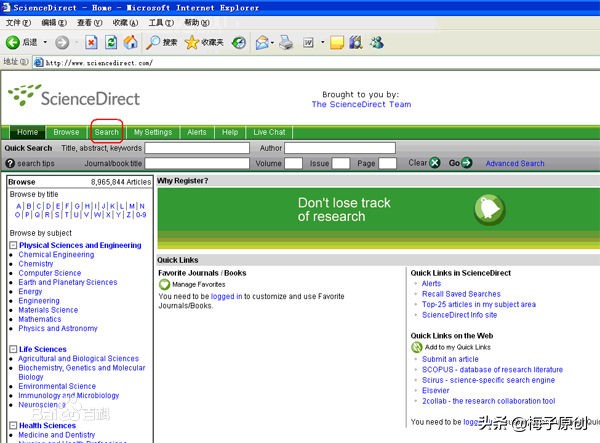This screenshot has width=600, height=443.
Task: Stop page loading with the red X icon
Action: pyautogui.click(x=91, y=42)
